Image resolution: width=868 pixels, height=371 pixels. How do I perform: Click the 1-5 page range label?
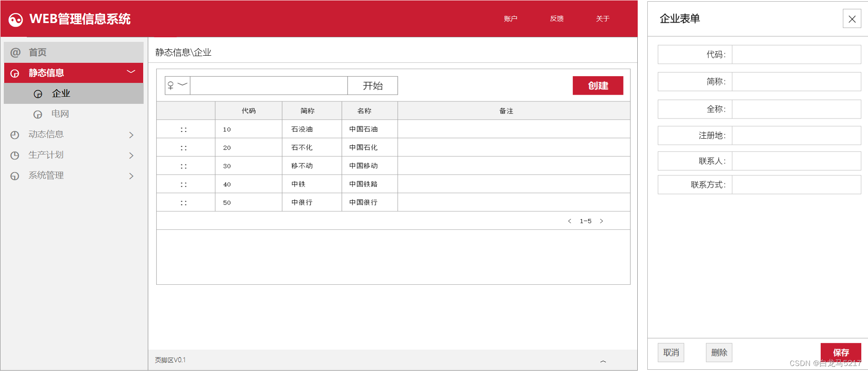[585, 221]
